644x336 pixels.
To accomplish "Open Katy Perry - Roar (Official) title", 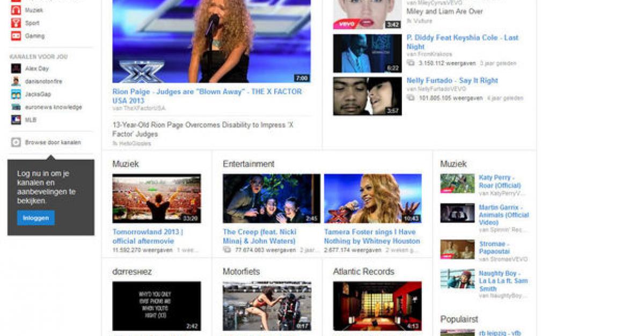I will click(501, 181).
